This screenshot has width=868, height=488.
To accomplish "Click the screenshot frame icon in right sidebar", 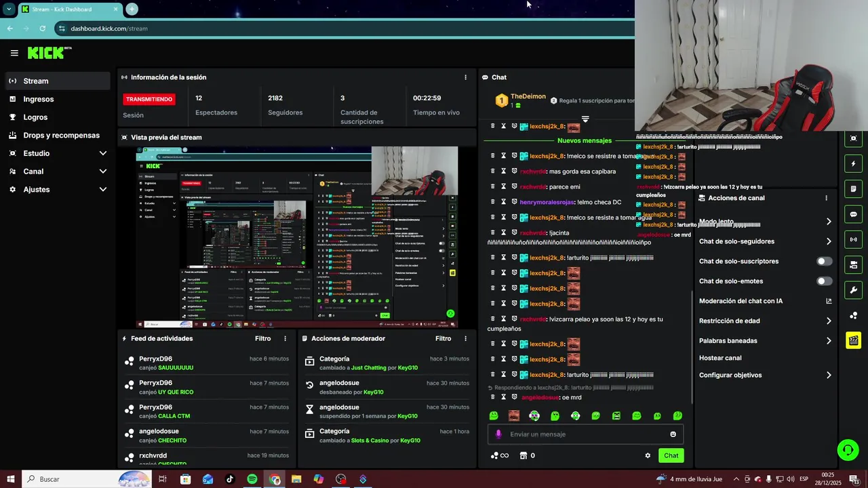I will tap(854, 138).
